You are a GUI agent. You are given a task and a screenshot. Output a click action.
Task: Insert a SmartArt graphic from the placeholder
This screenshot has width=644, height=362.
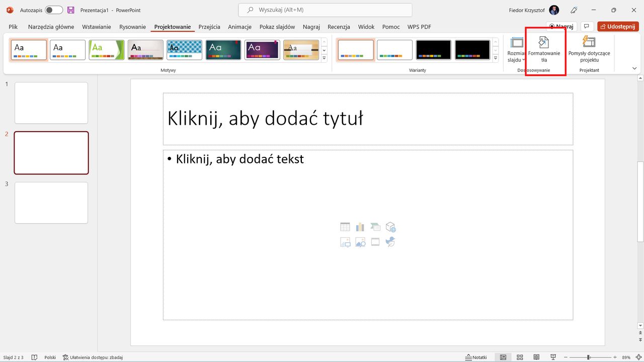tap(375, 226)
